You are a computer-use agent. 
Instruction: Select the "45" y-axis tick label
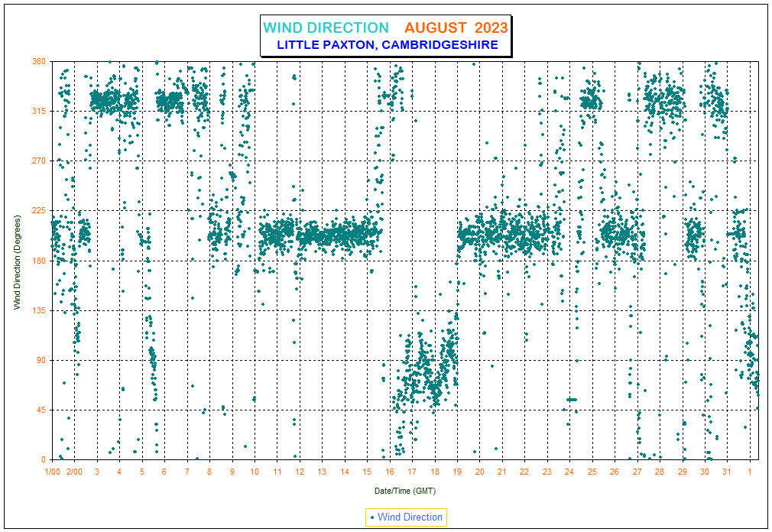click(x=41, y=410)
